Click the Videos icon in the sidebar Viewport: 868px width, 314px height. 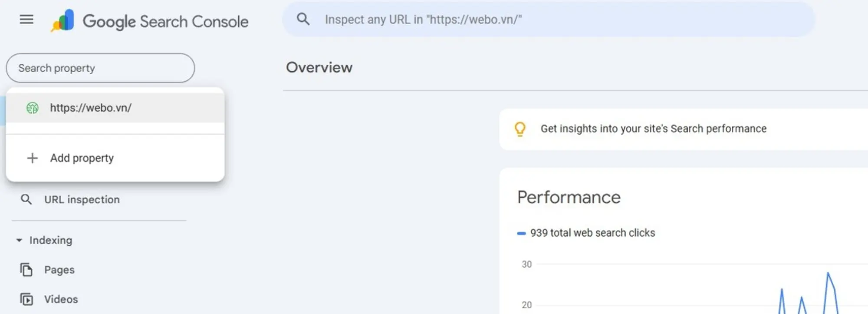pyautogui.click(x=26, y=299)
